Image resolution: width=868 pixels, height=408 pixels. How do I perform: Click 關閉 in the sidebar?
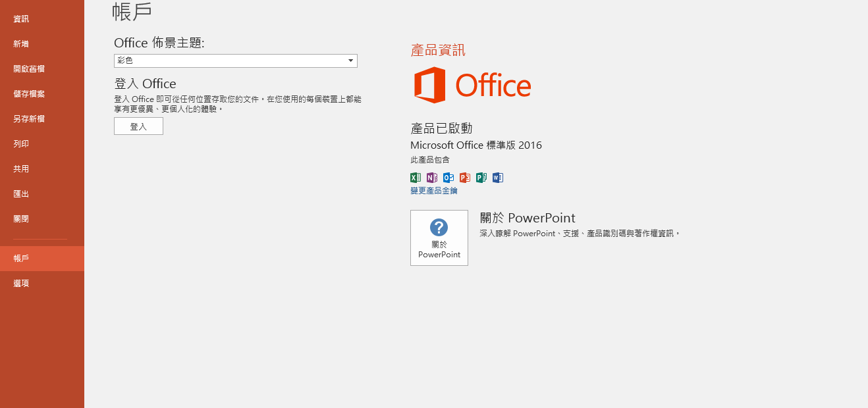42,219
